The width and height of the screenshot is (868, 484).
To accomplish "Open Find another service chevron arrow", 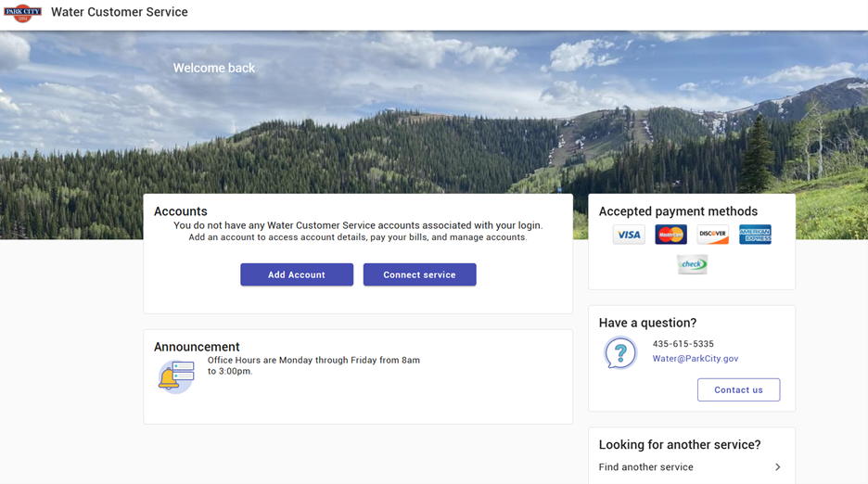I will point(778,466).
